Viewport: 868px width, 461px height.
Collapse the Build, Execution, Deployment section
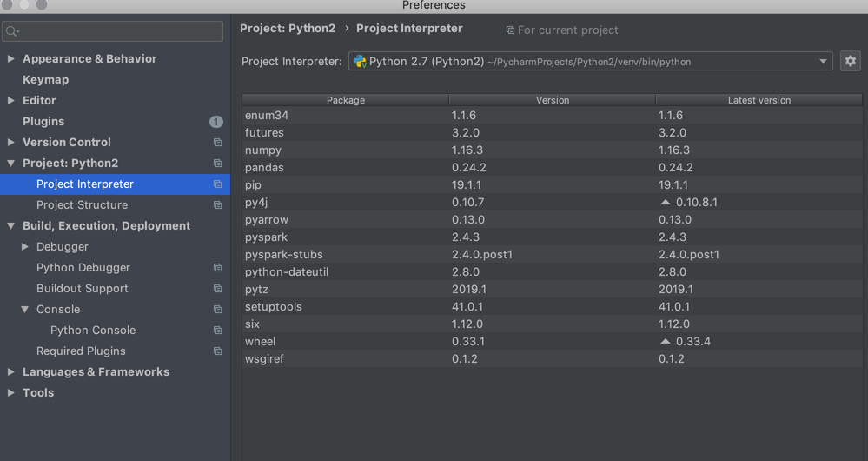[11, 226]
